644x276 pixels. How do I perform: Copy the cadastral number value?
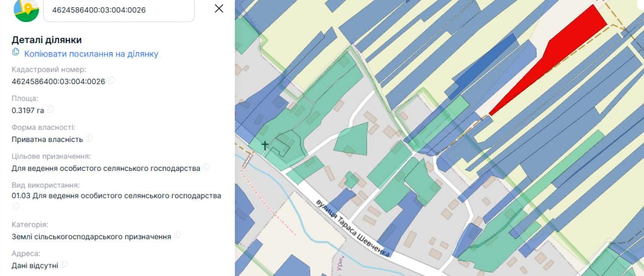pos(111,80)
